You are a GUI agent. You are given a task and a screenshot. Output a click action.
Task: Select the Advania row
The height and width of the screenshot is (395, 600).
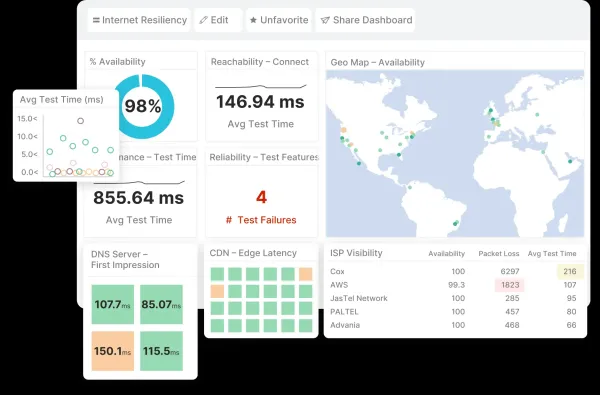[455, 325]
